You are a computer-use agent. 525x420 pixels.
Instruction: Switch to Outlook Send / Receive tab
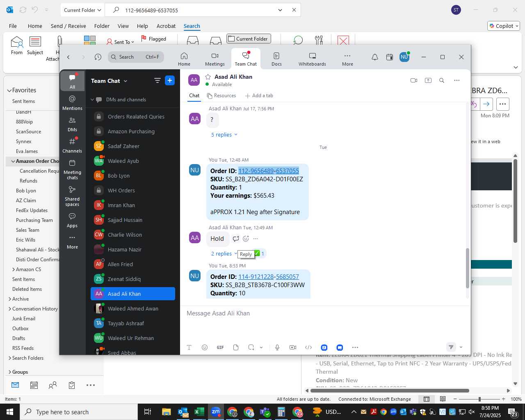[68, 26]
